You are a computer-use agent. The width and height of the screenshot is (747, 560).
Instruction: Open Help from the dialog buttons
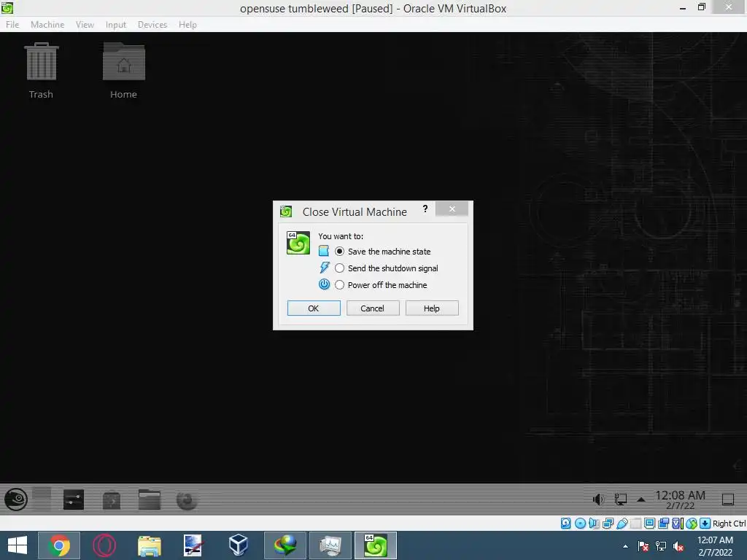[x=432, y=308]
